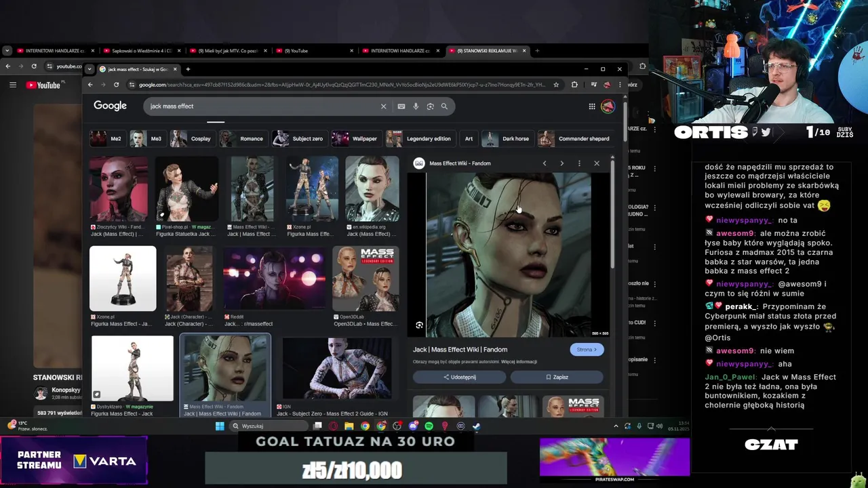Open a new tab in front Chrome window
868x488 pixels.
[x=188, y=69]
